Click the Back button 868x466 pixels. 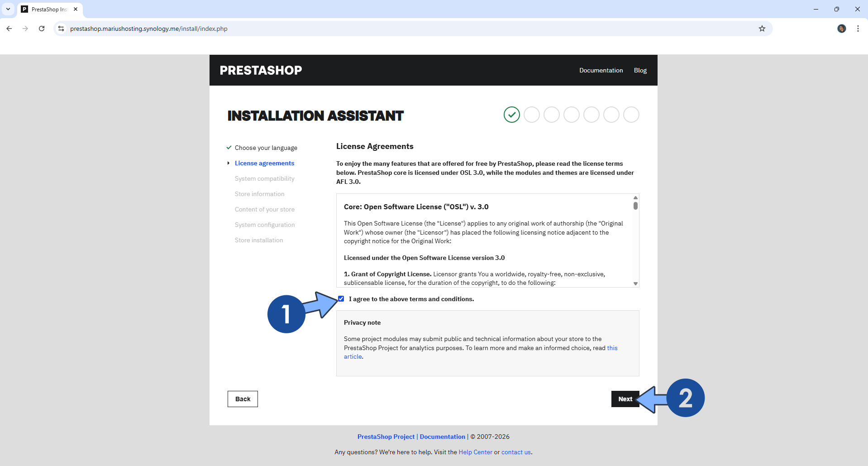click(x=243, y=399)
